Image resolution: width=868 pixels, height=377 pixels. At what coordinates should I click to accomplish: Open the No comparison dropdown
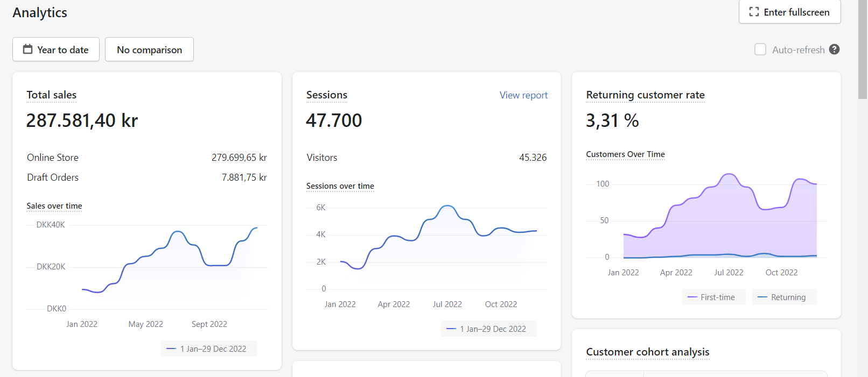[149, 49]
